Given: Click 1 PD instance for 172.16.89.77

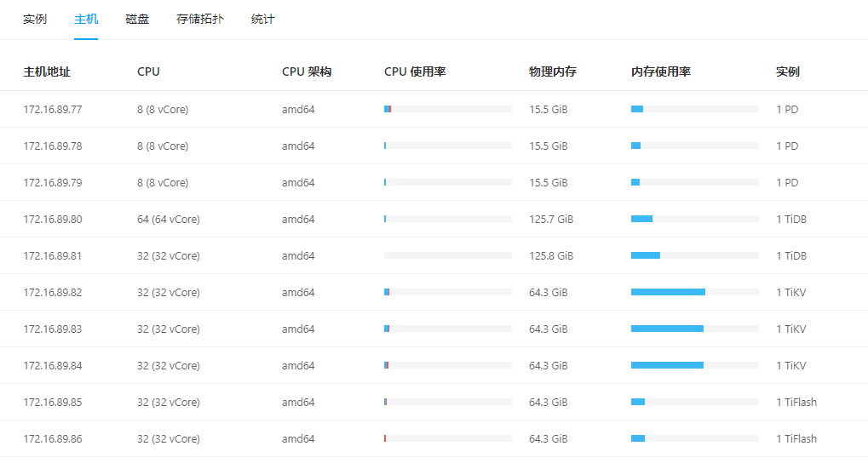Looking at the screenshot, I should click(787, 110).
